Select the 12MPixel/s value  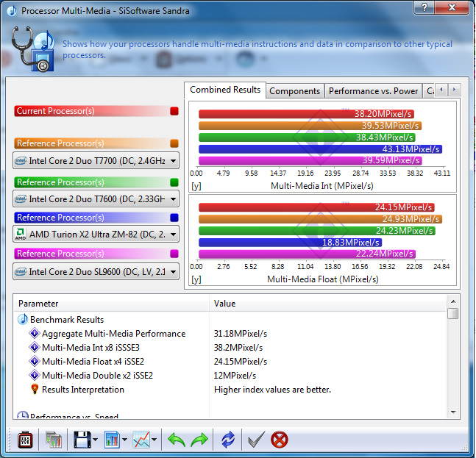[x=235, y=376]
